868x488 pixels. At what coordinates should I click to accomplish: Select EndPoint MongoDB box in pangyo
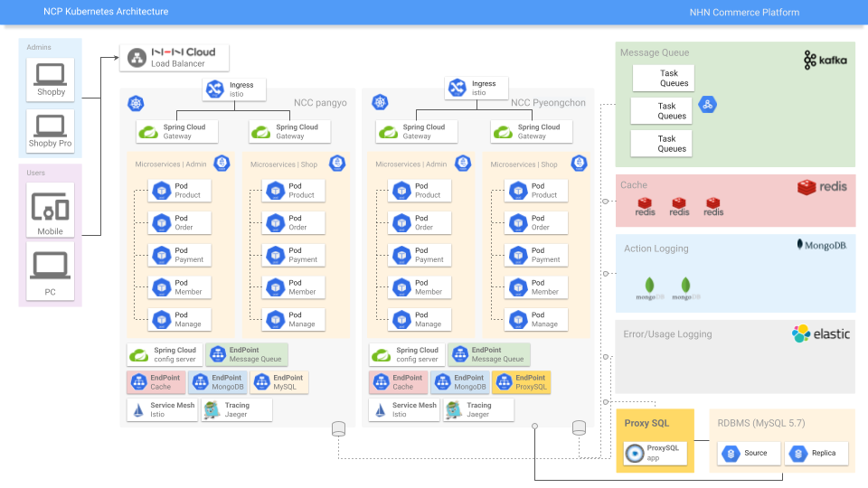pyautogui.click(x=218, y=382)
